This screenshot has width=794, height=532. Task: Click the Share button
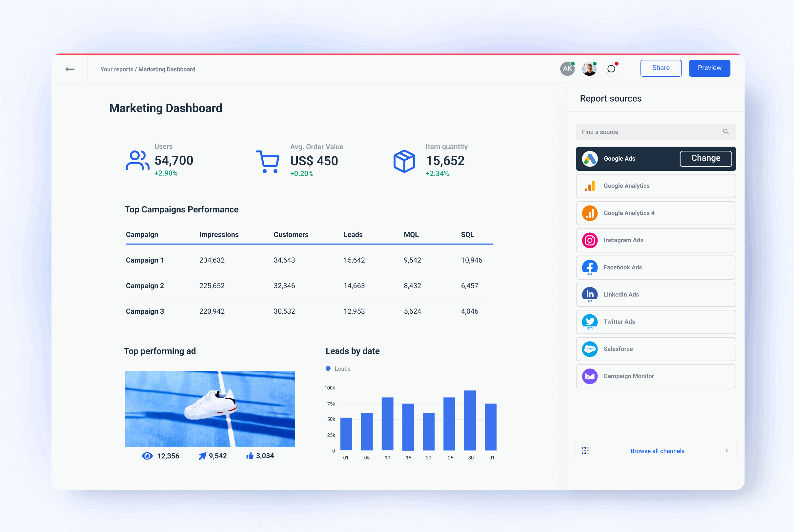pos(661,68)
